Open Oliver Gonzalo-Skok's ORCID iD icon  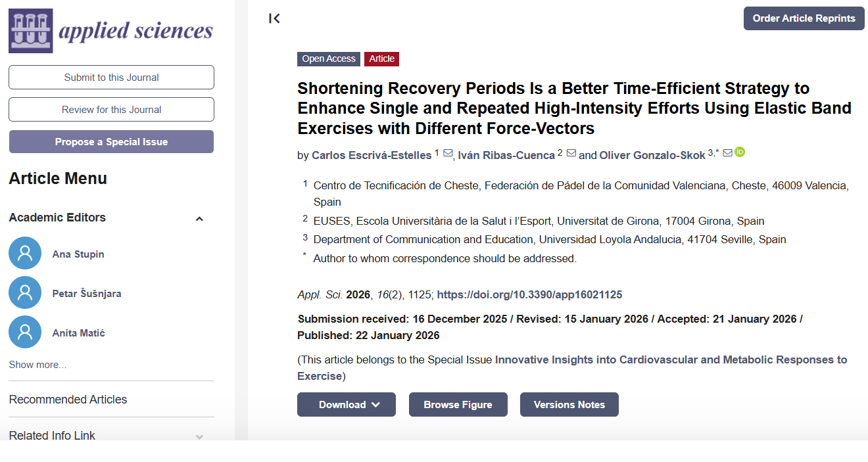pos(740,152)
